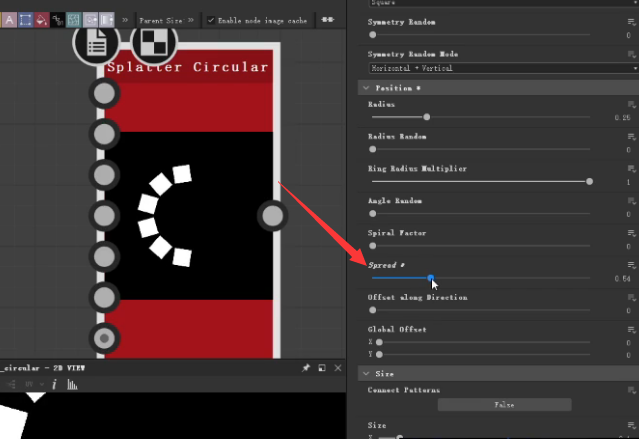Click the Splatter Circular node title
Image resolution: width=639 pixels, height=439 pixels.
(188, 67)
